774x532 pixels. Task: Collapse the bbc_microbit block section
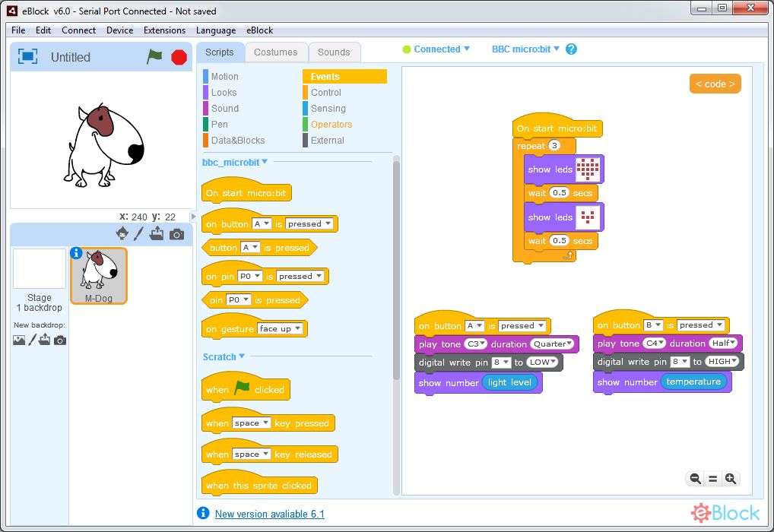click(x=265, y=162)
